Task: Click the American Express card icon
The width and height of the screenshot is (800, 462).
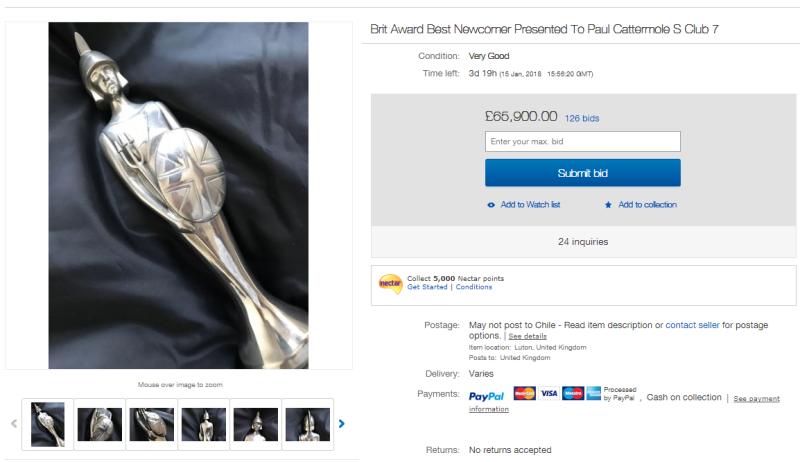Action: coord(593,392)
